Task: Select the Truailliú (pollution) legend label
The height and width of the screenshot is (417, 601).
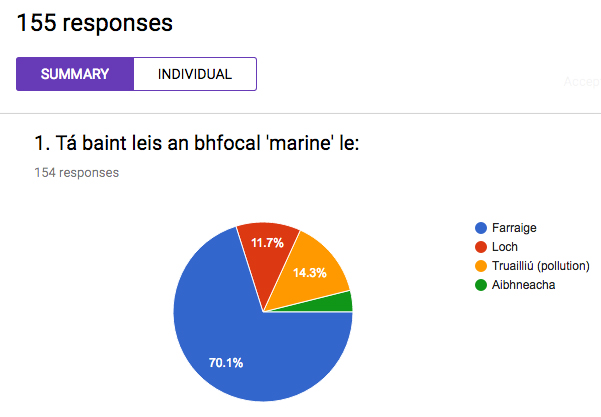Action: pos(540,266)
